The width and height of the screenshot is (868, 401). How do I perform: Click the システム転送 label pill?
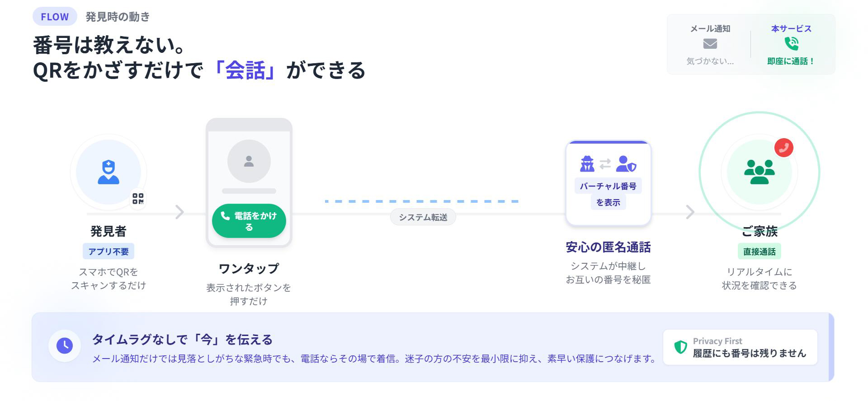[423, 217]
